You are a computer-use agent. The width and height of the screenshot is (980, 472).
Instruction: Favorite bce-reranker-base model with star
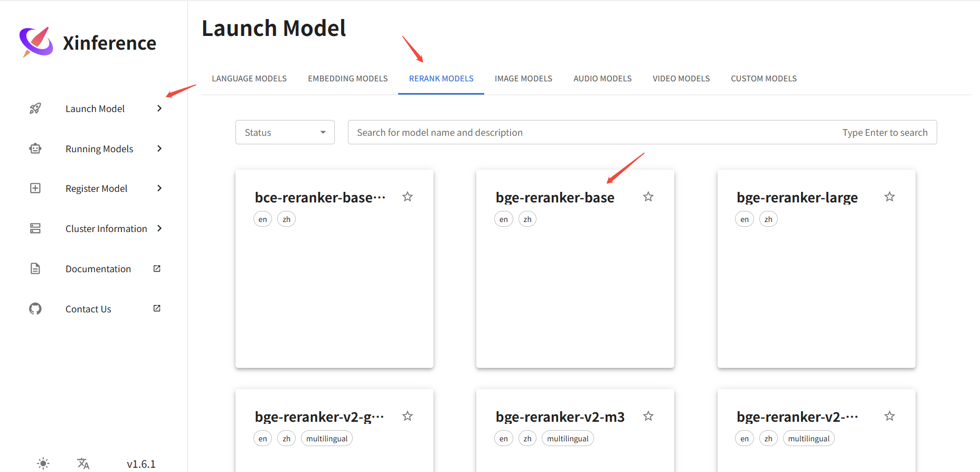[x=408, y=197]
